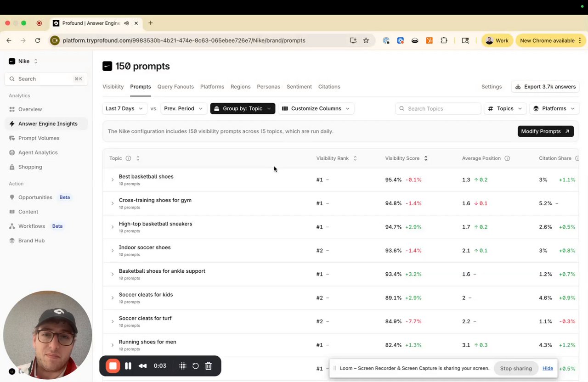Open the Content sidebar icon
The image size is (588, 382).
point(12,212)
